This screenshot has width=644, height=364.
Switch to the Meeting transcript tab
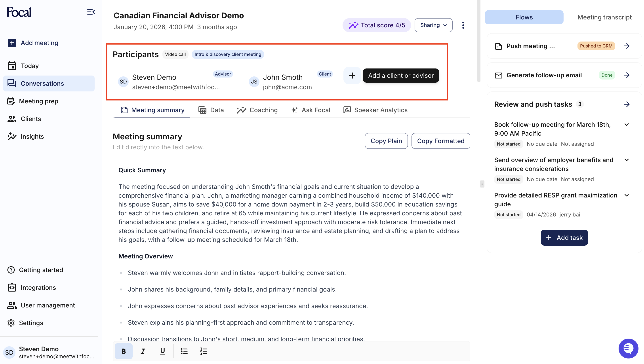tap(604, 17)
